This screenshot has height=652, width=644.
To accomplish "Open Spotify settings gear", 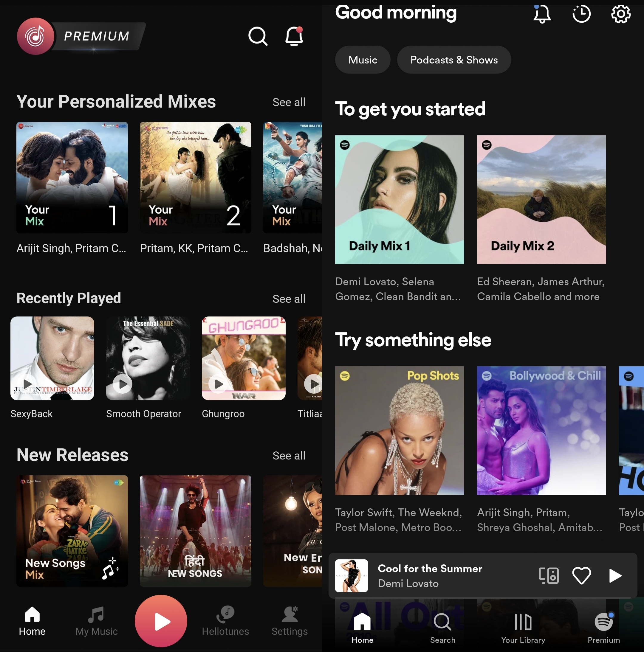I will (620, 14).
